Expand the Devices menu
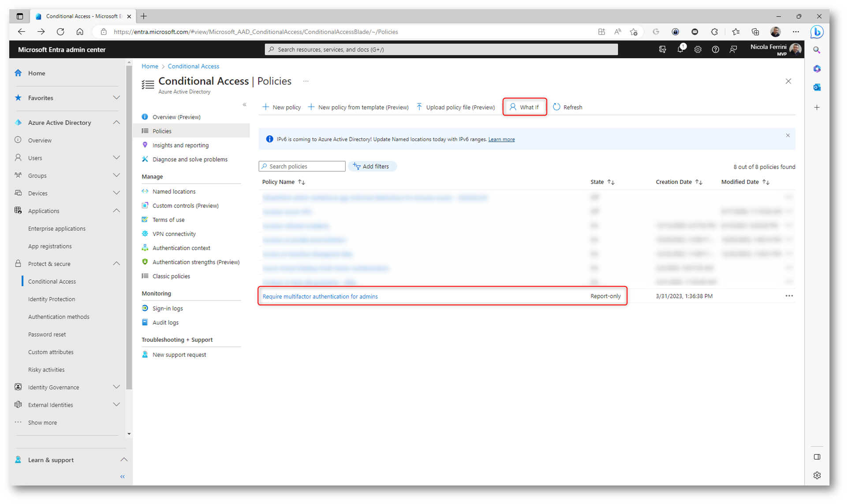The image size is (848, 504). [x=116, y=193]
